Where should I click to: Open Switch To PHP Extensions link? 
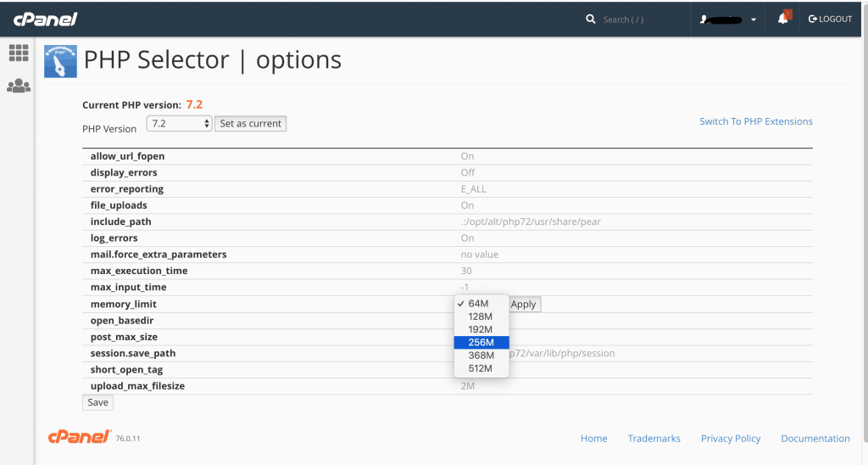[755, 121]
